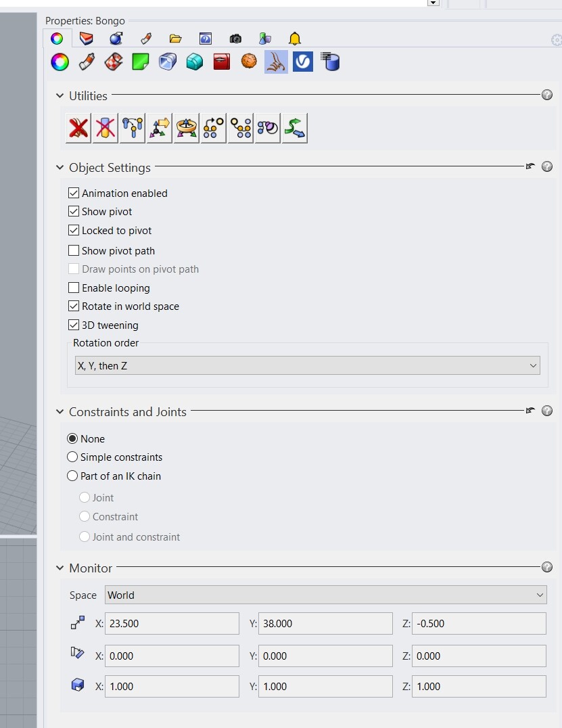Click the rotation icon in Monitor
This screenshot has height=728, width=562.
[x=78, y=653]
